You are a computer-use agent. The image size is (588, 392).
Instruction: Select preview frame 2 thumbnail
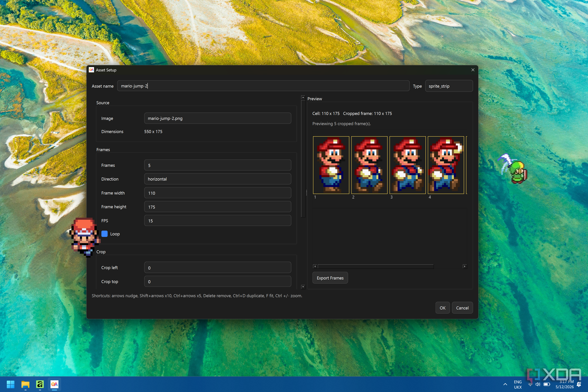pyautogui.click(x=369, y=165)
